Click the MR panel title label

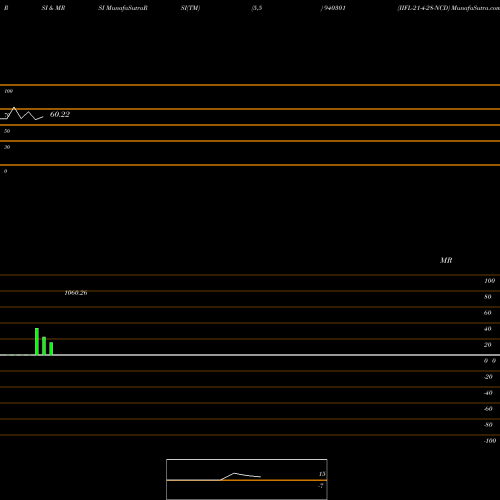(x=446, y=260)
